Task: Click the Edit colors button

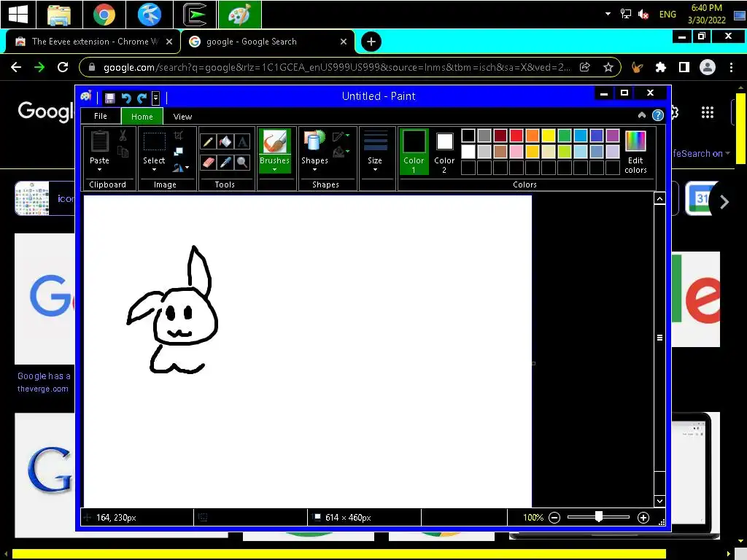Action: 635,152
